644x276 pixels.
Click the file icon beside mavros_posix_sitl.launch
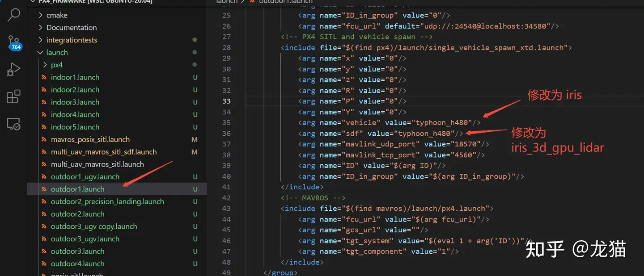[x=44, y=140]
